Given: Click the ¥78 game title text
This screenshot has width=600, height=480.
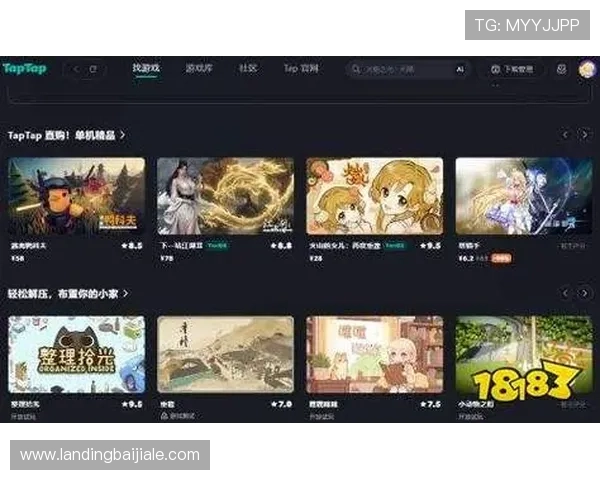Looking at the screenshot, I should (181, 246).
